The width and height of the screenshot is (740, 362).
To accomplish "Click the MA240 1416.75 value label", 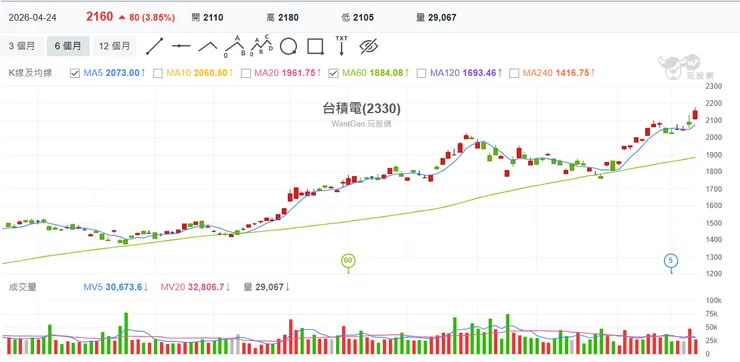I will [559, 73].
